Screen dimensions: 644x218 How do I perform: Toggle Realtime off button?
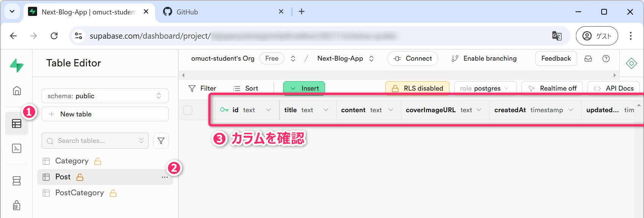pyautogui.click(x=552, y=88)
